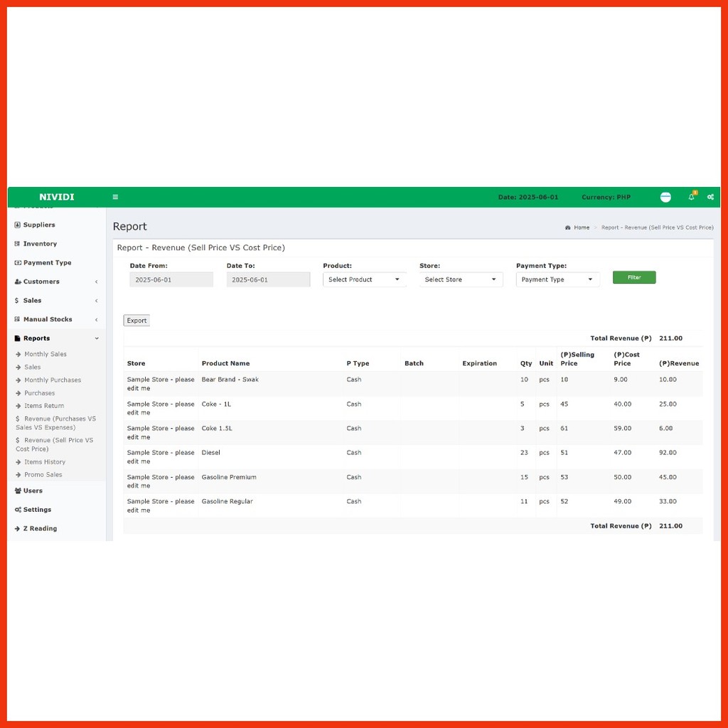728x728 pixels.
Task: Open the Z Reading sidebar item
Action: 40,529
